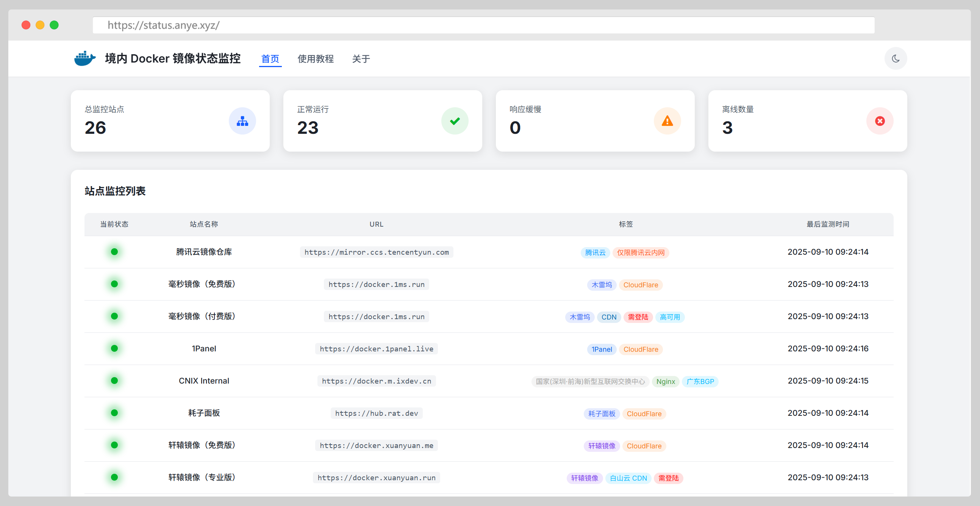Click the Nginx tag on CNIX Internal
980x506 pixels.
(x=665, y=381)
